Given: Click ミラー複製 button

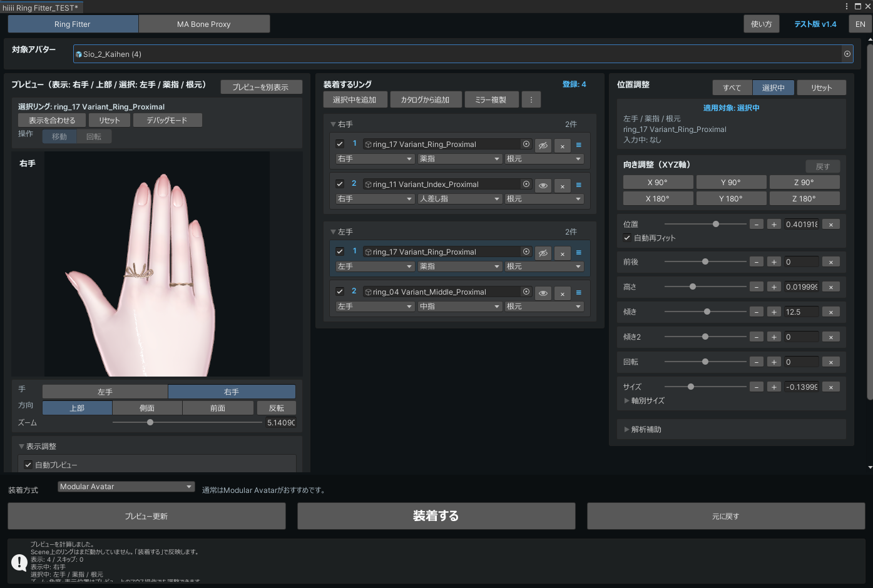Looking at the screenshot, I should coord(491,99).
